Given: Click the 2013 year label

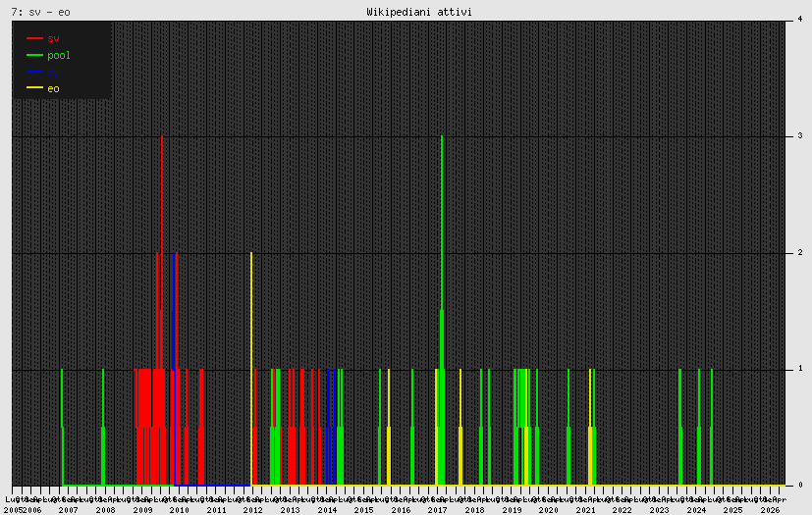Looking at the screenshot, I should (290, 510).
